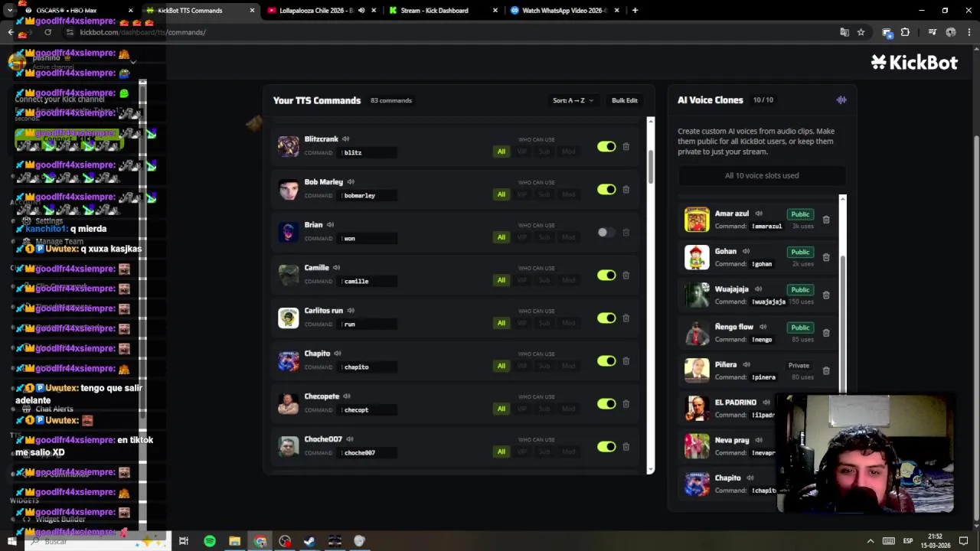Viewport: 980px width, 551px height.
Task: Set Blitzcrank permission to All
Action: pyautogui.click(x=501, y=152)
